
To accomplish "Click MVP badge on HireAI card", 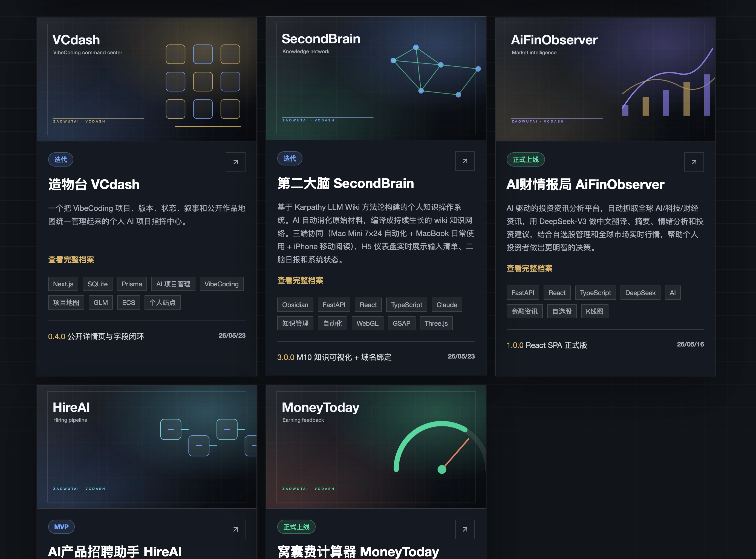I will click(x=61, y=527).
